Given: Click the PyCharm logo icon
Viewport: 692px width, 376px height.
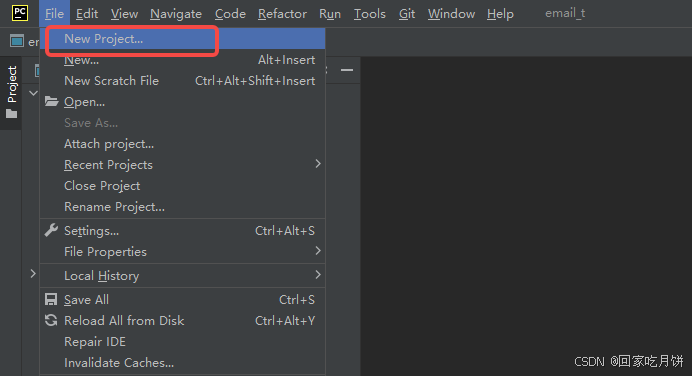Looking at the screenshot, I should pyautogui.click(x=20, y=13).
